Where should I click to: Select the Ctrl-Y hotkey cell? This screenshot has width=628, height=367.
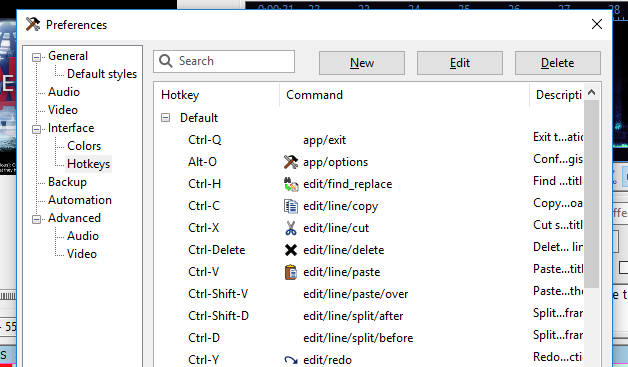(x=203, y=359)
